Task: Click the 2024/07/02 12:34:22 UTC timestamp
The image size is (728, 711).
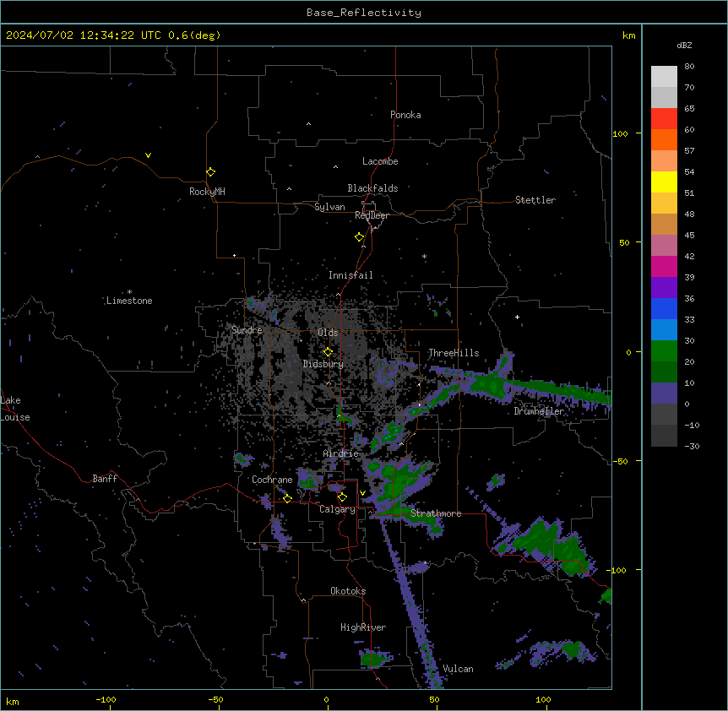Action: tap(83, 35)
